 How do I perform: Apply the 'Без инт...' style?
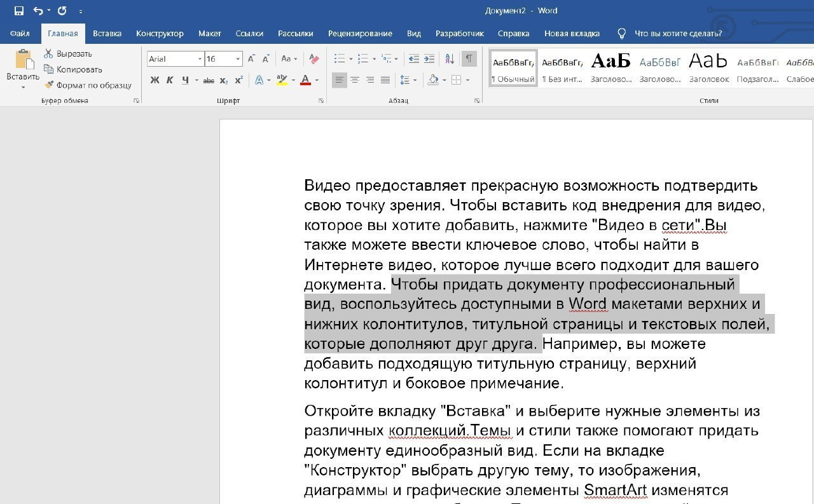[562, 68]
